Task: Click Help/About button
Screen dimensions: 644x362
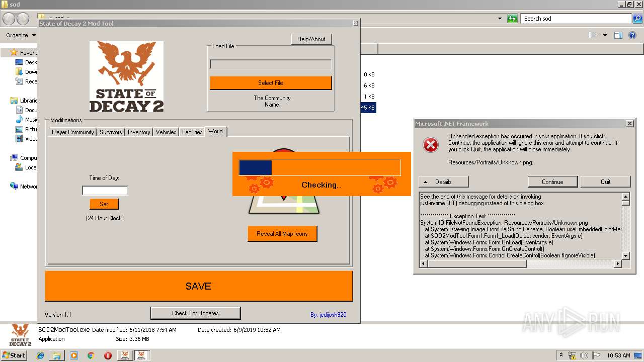Action: tap(311, 39)
